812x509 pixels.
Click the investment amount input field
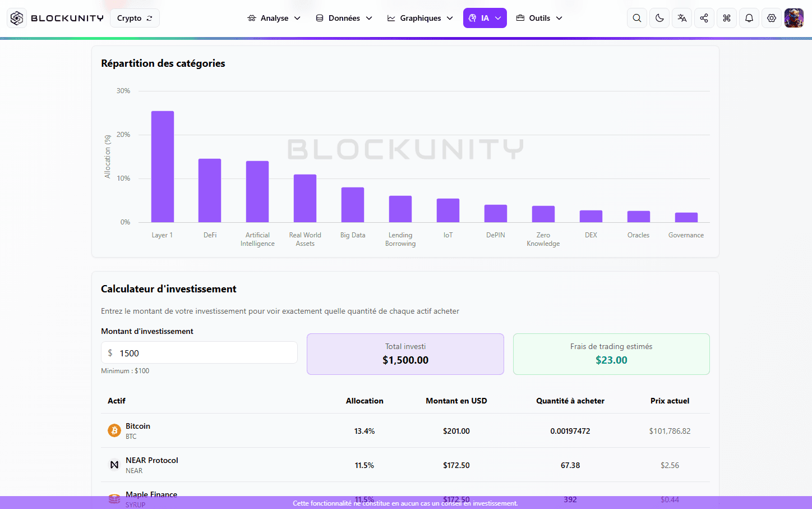(199, 352)
